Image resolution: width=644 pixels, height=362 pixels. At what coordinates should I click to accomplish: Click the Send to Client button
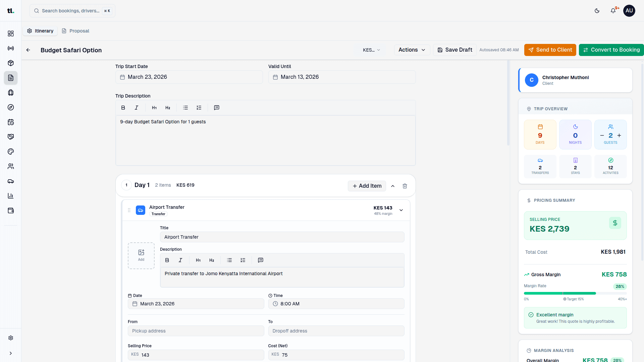tap(550, 50)
